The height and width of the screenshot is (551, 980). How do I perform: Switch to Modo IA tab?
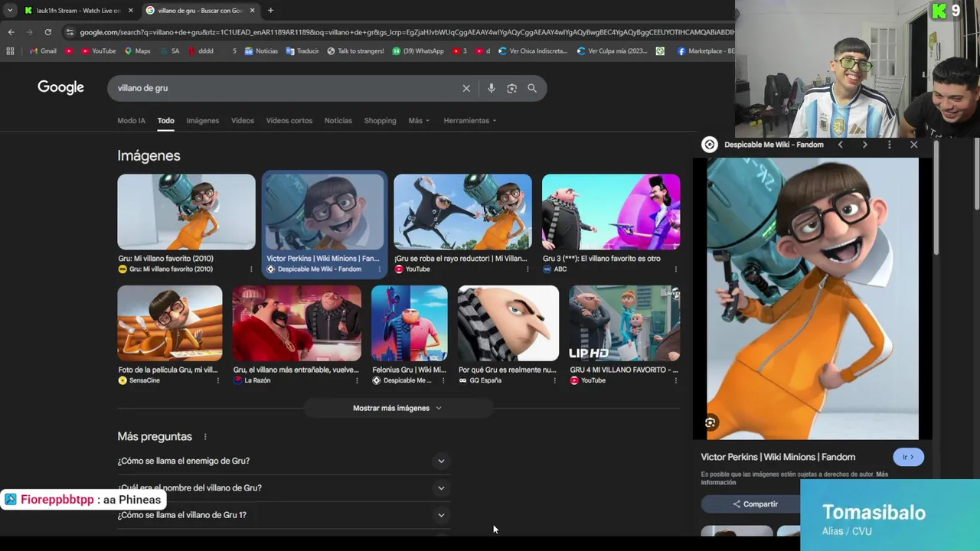[x=131, y=120]
